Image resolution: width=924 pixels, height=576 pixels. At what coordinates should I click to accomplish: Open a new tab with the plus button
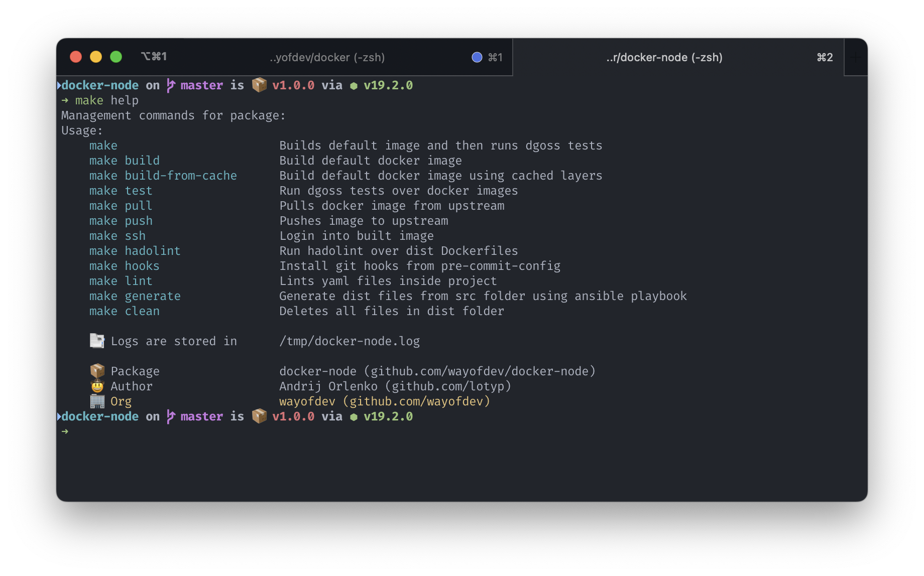pyautogui.click(x=856, y=57)
